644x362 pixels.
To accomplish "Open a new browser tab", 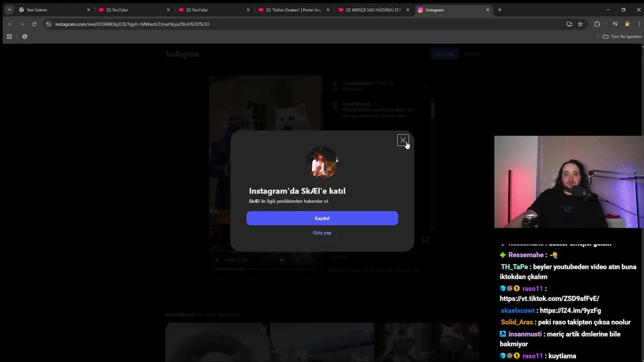I will [x=500, y=10].
